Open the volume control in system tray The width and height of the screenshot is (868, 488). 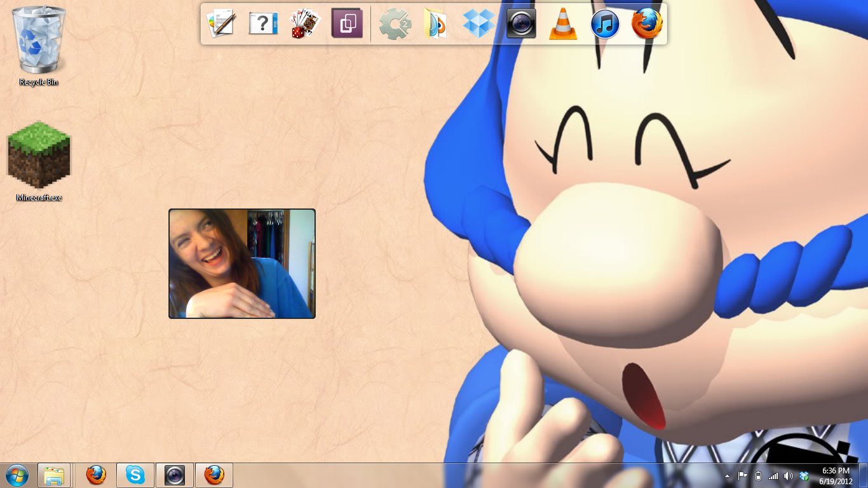coord(788,476)
